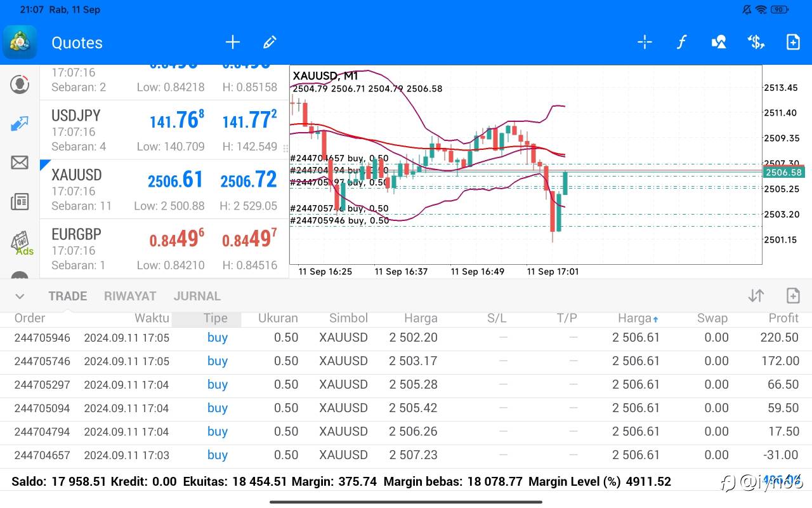Sort by the Profit column header
This screenshot has width=812, height=508.
pos(783,318)
